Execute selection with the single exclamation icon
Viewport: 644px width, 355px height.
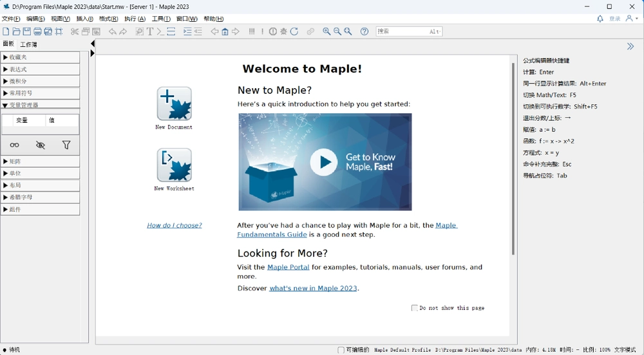point(263,32)
